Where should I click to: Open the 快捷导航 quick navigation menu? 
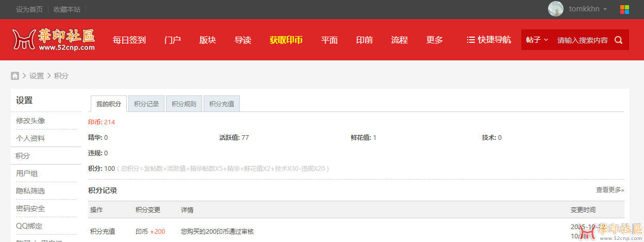point(489,40)
